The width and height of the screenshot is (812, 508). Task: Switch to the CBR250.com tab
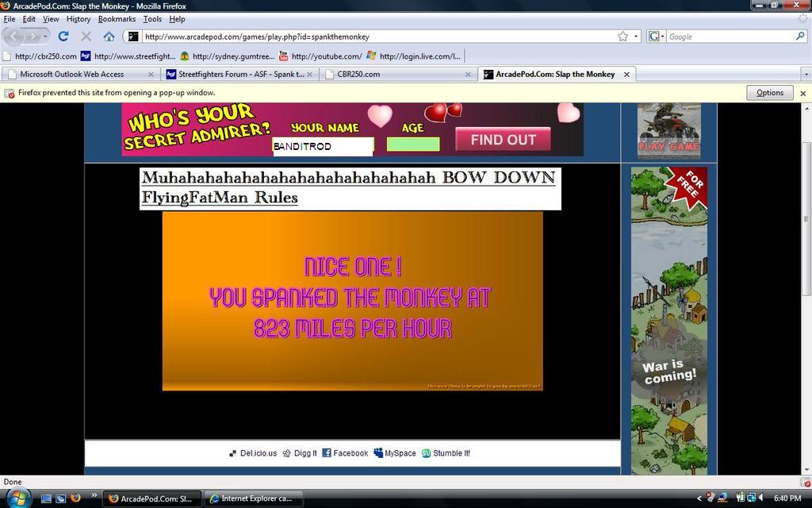click(x=358, y=75)
